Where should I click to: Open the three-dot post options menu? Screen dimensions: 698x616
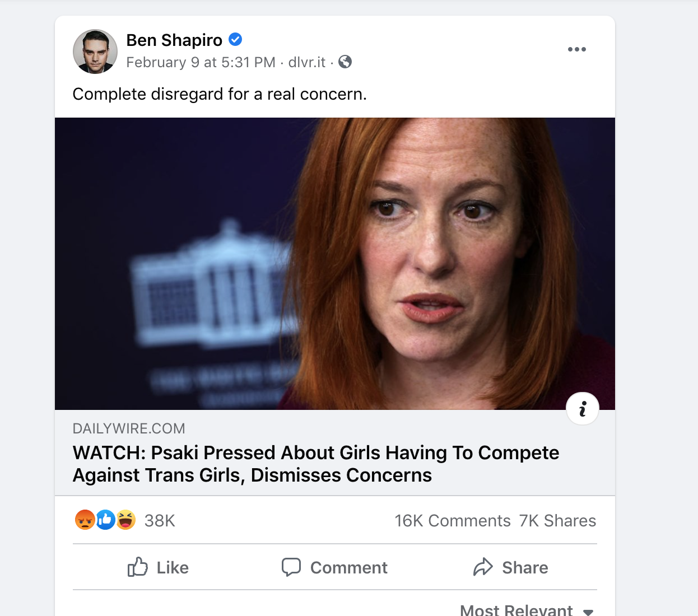point(576,49)
